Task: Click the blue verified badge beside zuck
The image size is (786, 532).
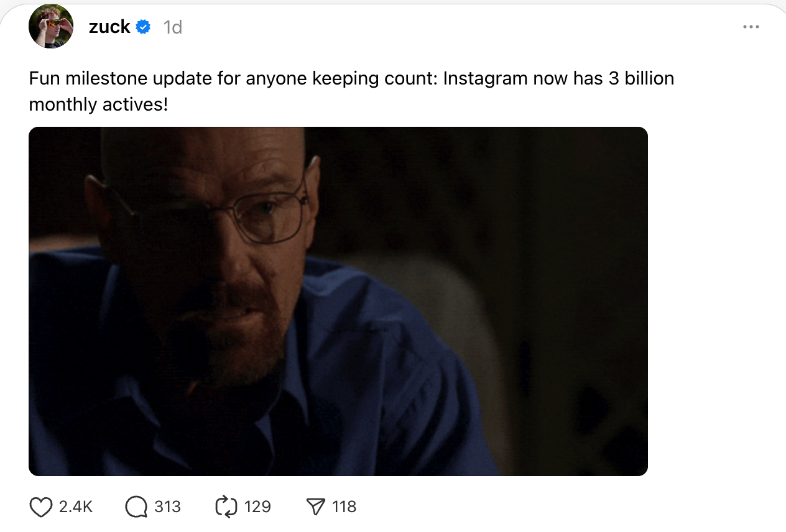Action: [144, 27]
